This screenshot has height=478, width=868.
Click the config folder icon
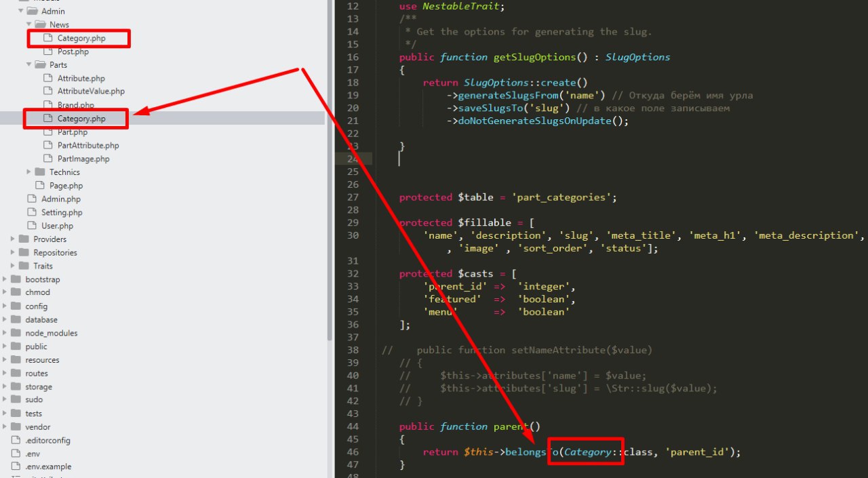tap(16, 306)
